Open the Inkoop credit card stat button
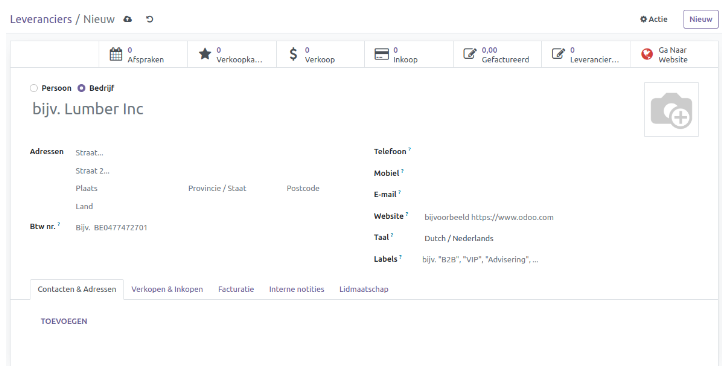 pyautogui.click(x=409, y=54)
